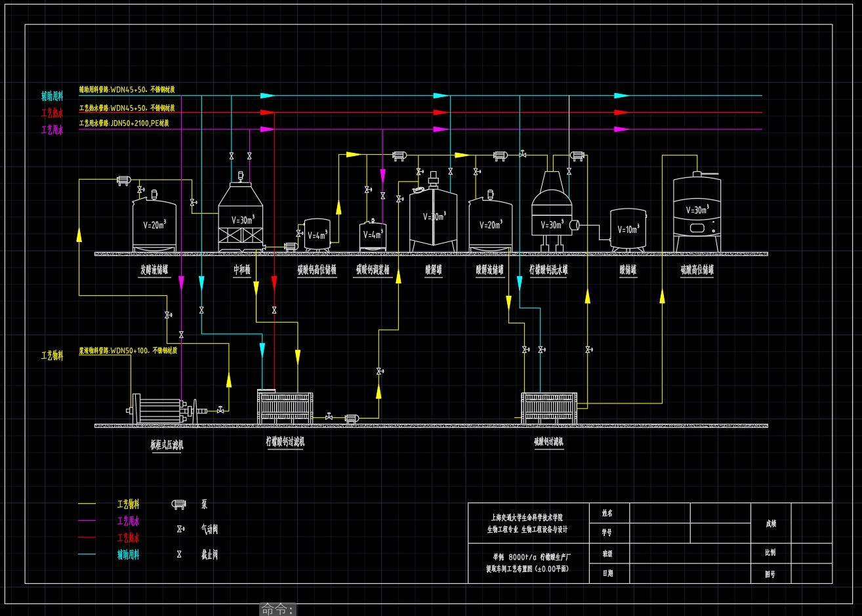Screen dimensions: 862x616
Task: Select the 板框式压滤机 caption text
Action: pyautogui.click(x=167, y=445)
